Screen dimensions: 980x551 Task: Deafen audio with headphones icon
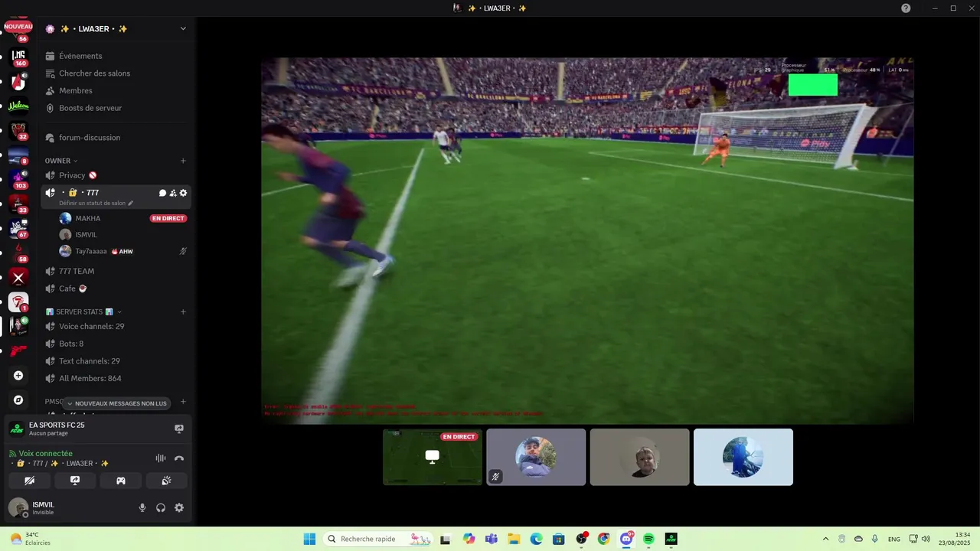(x=161, y=507)
